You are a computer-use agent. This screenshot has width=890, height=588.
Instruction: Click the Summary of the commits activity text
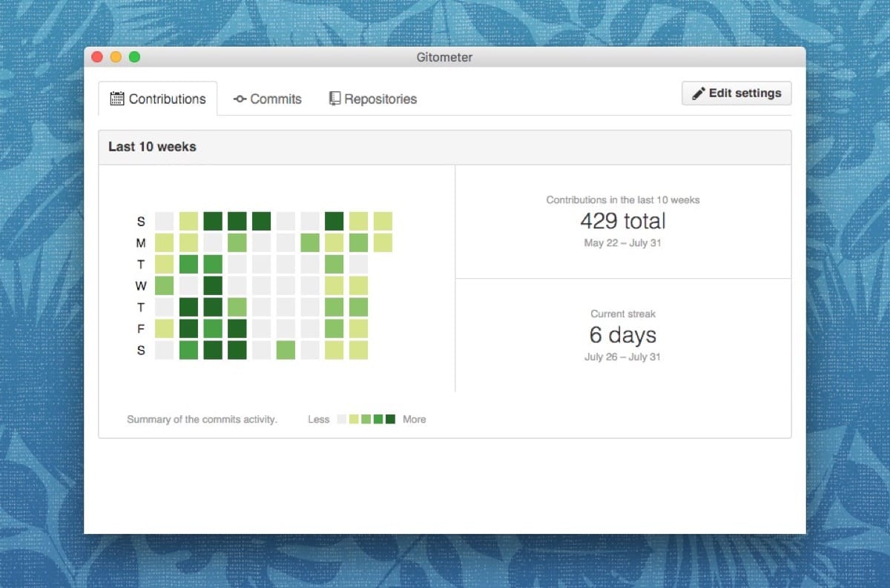(202, 419)
